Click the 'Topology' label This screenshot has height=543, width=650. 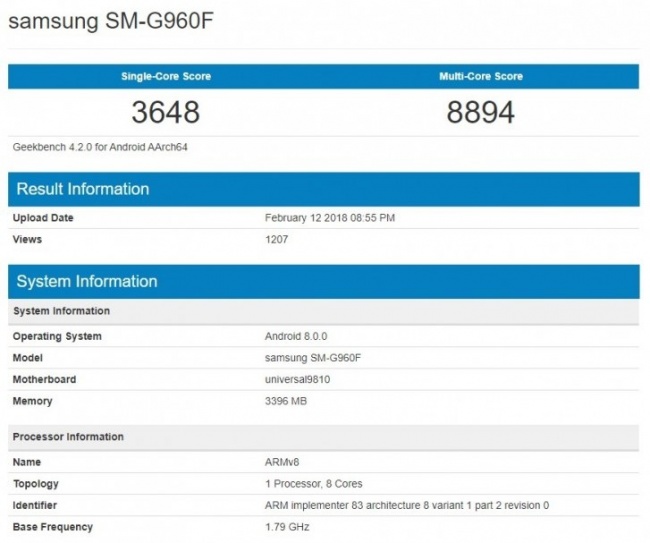[x=36, y=484]
